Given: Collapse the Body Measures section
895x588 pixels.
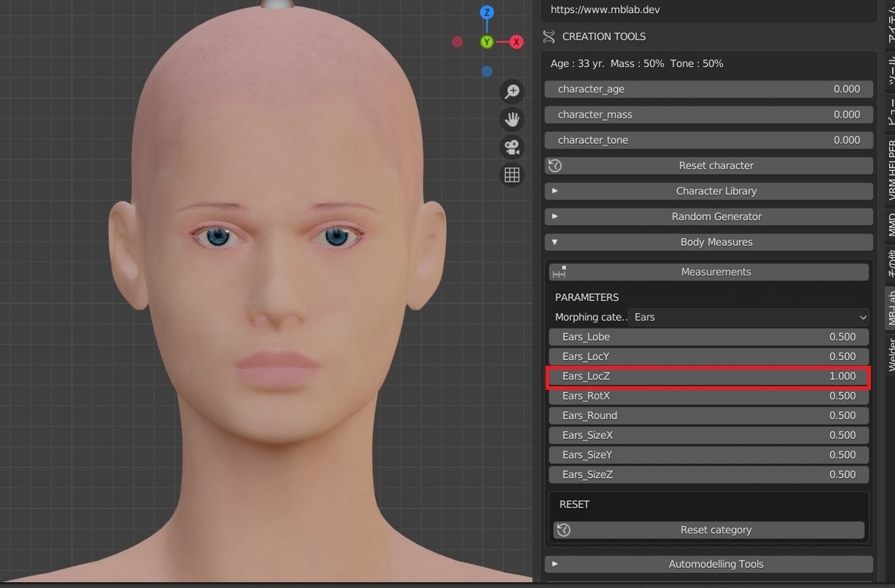Looking at the screenshot, I should [x=709, y=242].
